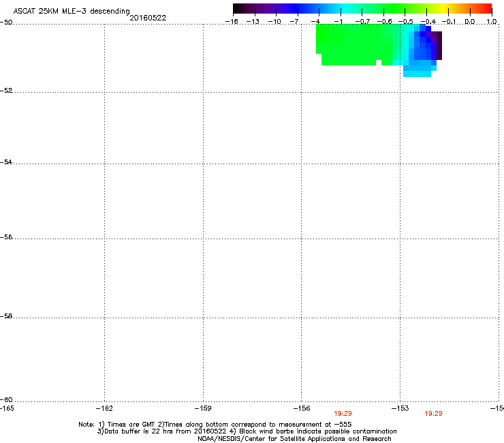Click the '-60' latitude axis label
Image resolution: width=504 pixels, height=443 pixels.
tap(6, 399)
